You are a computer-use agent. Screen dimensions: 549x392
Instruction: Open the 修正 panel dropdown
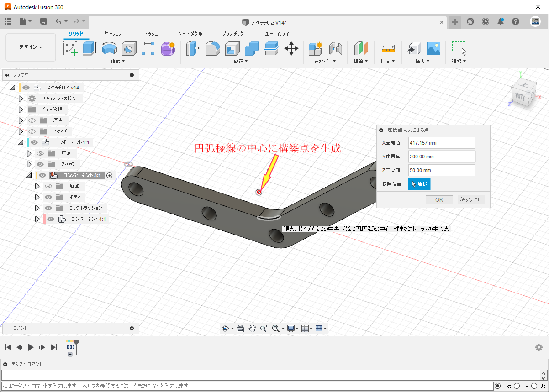tap(241, 61)
